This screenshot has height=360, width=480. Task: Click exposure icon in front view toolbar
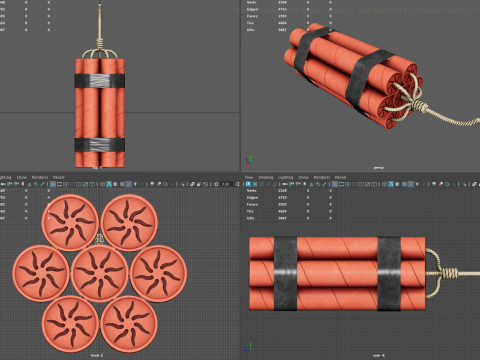(216, 184)
